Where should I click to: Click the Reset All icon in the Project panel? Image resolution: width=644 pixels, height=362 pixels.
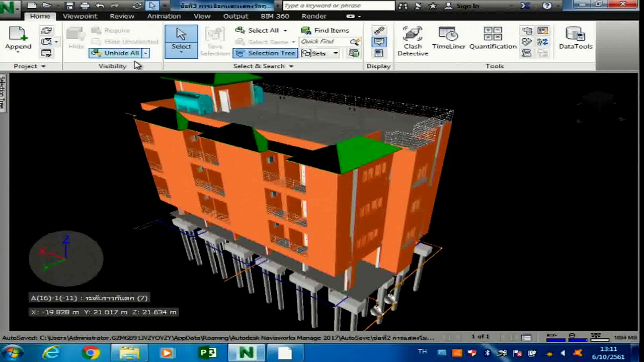(46, 42)
